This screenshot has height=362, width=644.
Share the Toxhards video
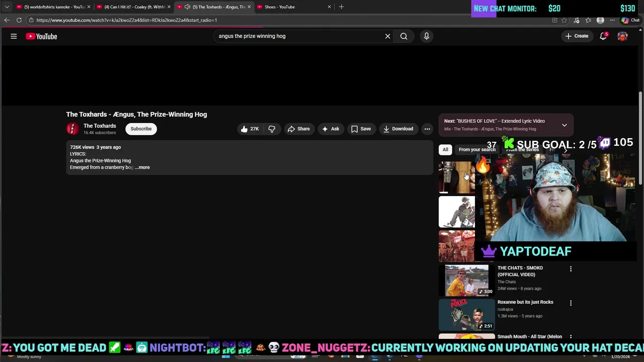[x=299, y=129]
